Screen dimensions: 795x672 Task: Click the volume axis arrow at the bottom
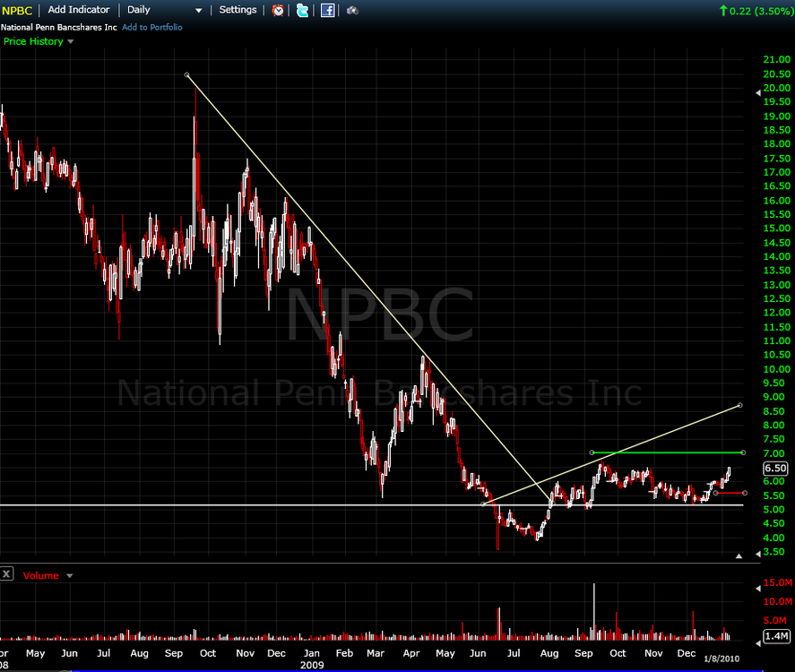tap(758, 643)
